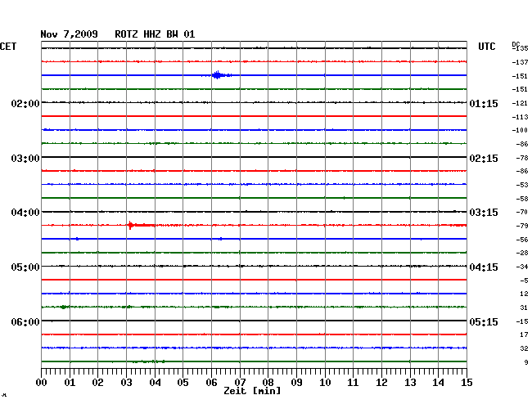This screenshot has height=404, width=532.
Task: Choose x-axis minute label "10"
Action: point(325,383)
